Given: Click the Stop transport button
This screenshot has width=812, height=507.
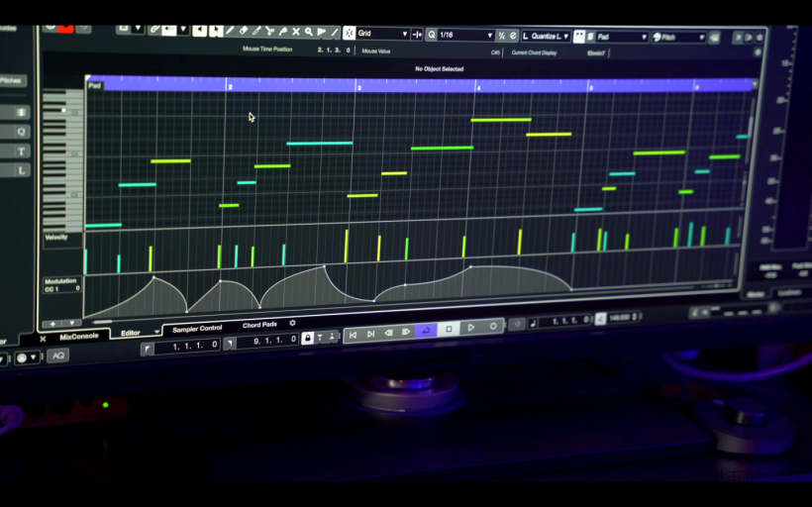Looking at the screenshot, I should 449,329.
